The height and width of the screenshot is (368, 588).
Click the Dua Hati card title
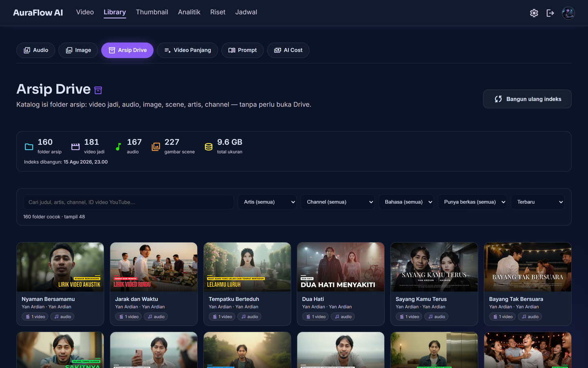coord(313,299)
